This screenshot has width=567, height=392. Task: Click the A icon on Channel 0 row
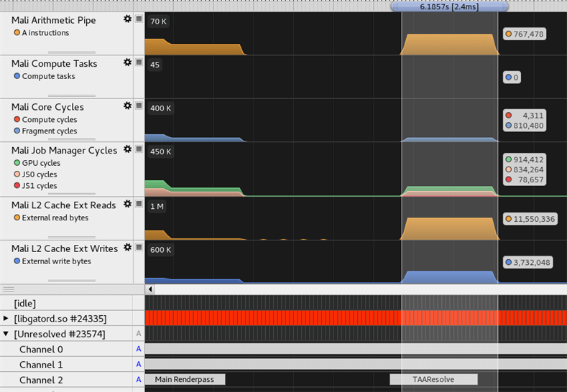(139, 349)
